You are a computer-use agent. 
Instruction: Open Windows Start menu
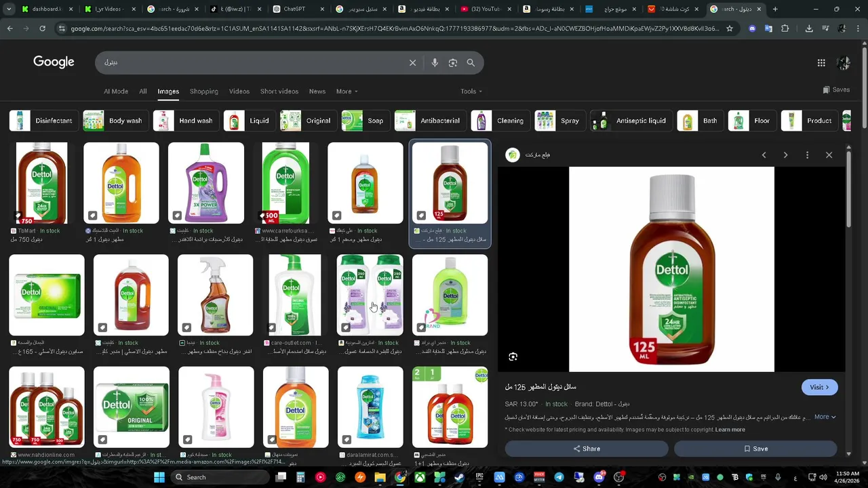tap(159, 477)
